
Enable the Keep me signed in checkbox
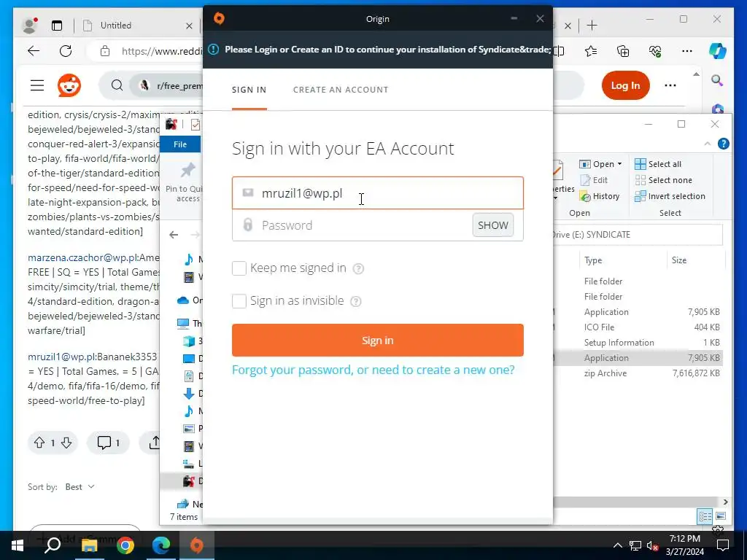tap(239, 268)
